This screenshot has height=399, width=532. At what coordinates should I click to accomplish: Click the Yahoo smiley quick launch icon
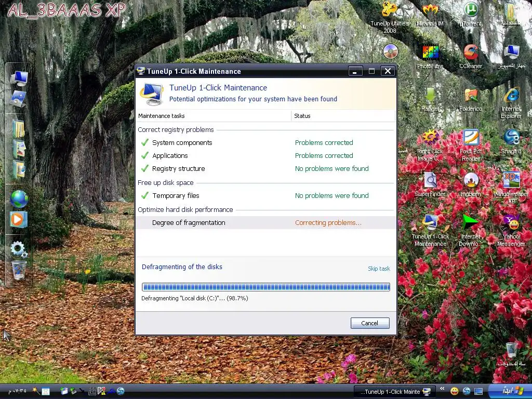[x=454, y=392]
